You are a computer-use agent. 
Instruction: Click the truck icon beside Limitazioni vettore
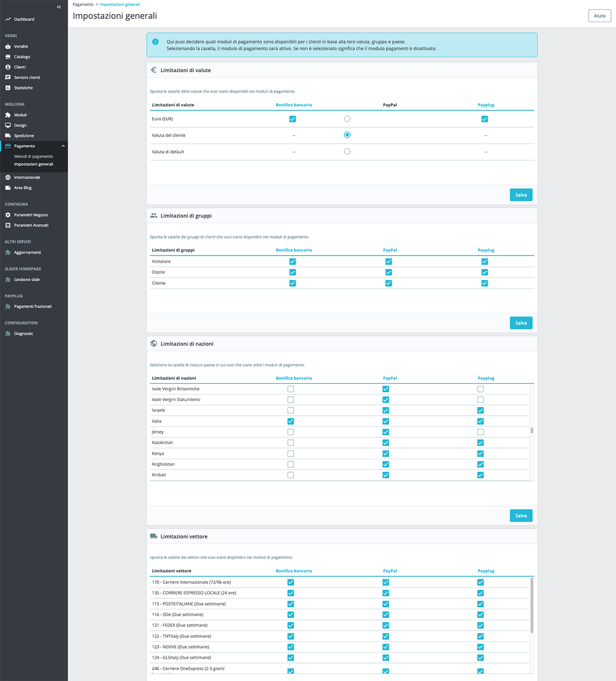153,536
